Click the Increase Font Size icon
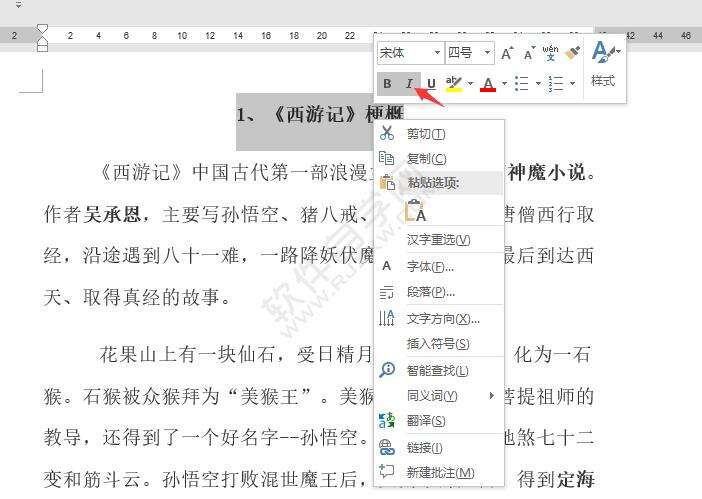 507,52
